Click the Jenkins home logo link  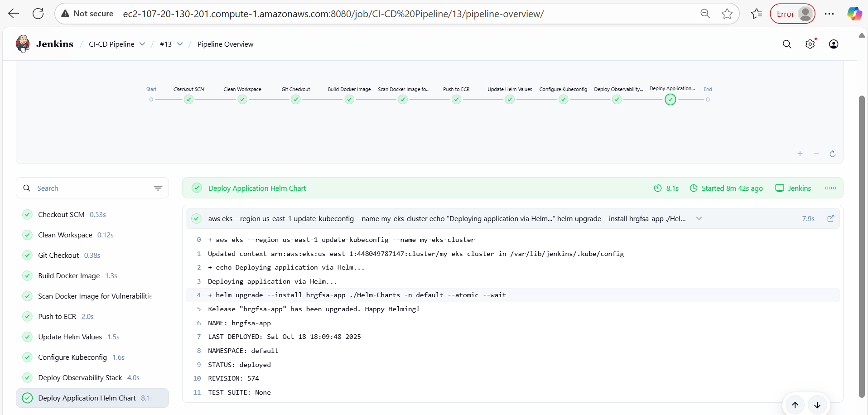pyautogui.click(x=44, y=44)
